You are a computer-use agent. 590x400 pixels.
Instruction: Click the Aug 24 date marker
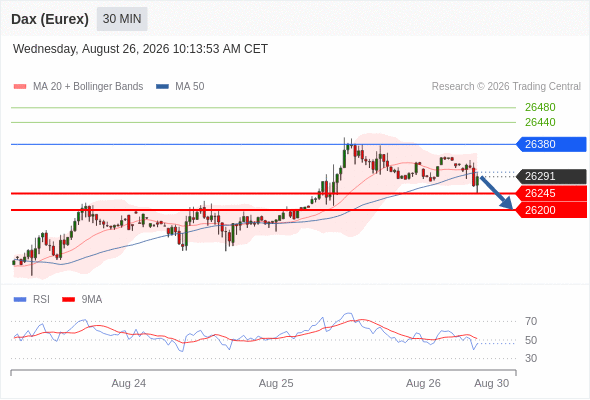(129, 383)
